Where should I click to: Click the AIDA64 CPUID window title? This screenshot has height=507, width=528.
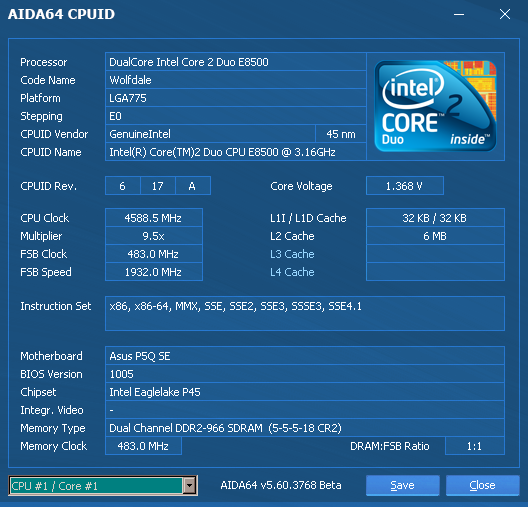(x=61, y=14)
